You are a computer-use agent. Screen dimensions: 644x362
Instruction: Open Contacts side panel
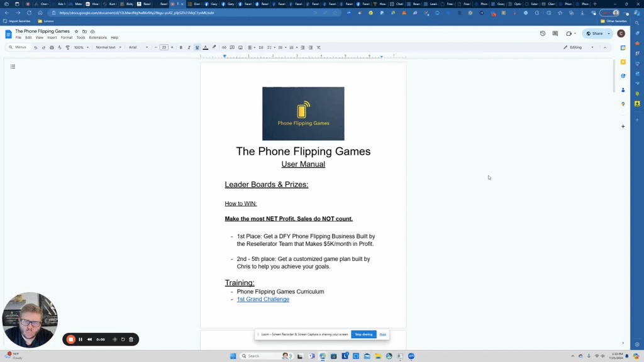623,90
